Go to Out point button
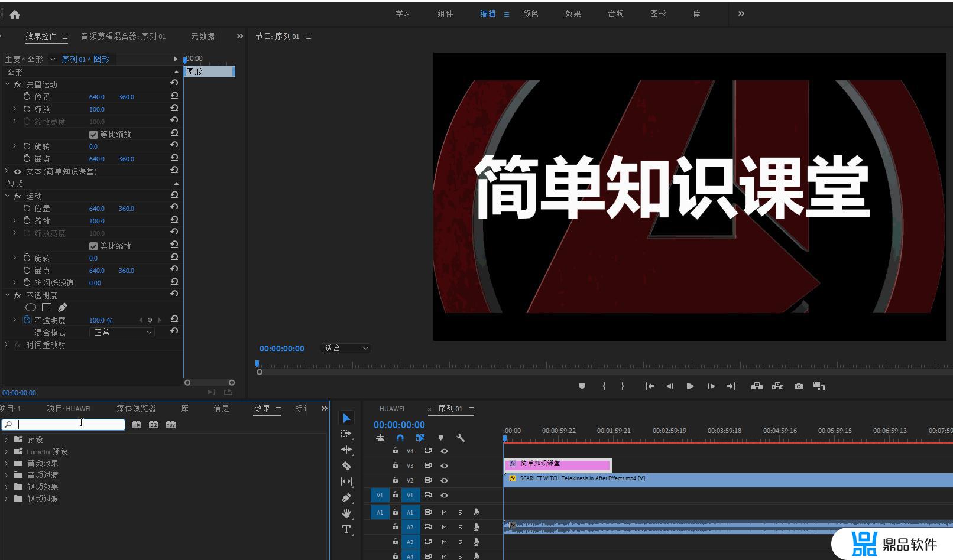 point(732,386)
